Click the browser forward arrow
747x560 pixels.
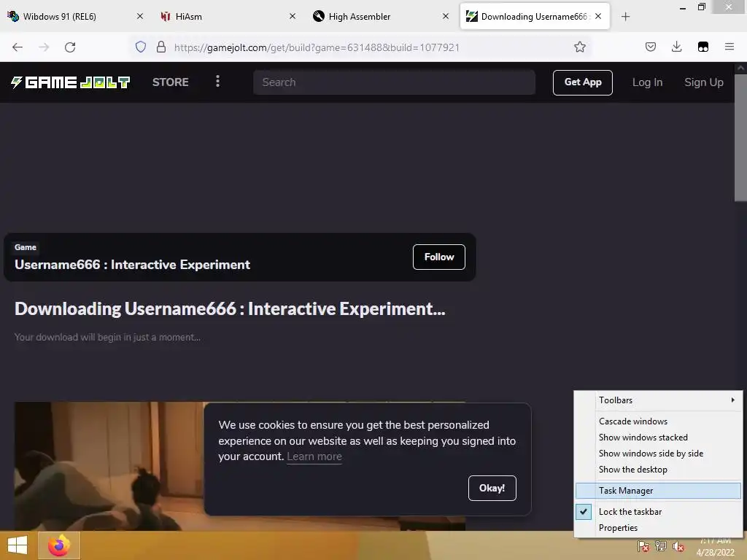click(x=44, y=47)
